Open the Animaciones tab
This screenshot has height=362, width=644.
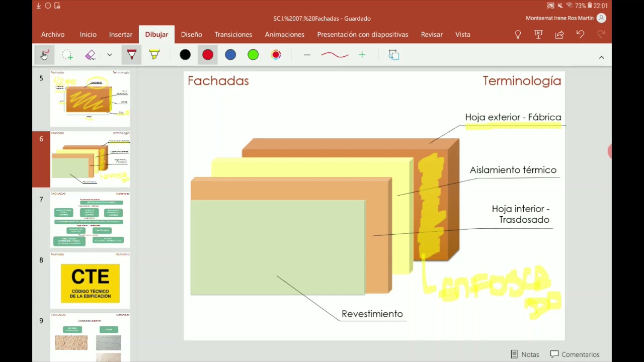(x=285, y=34)
